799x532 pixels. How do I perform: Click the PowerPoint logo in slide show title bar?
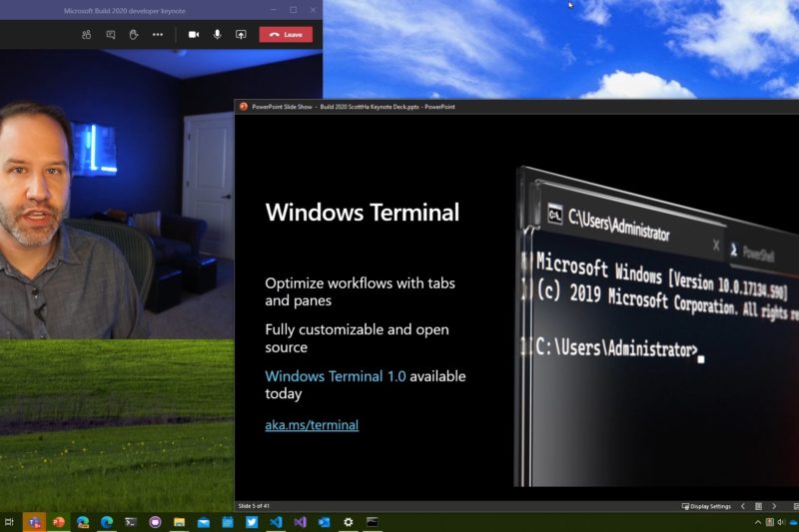tap(243, 107)
